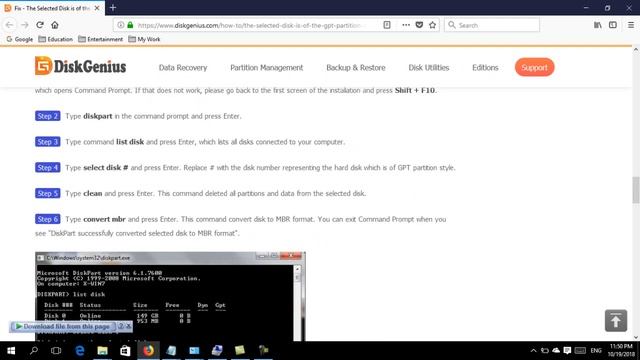This screenshot has height=360, width=640.
Task: Click scrollbar up arrow
Action: [636, 50]
